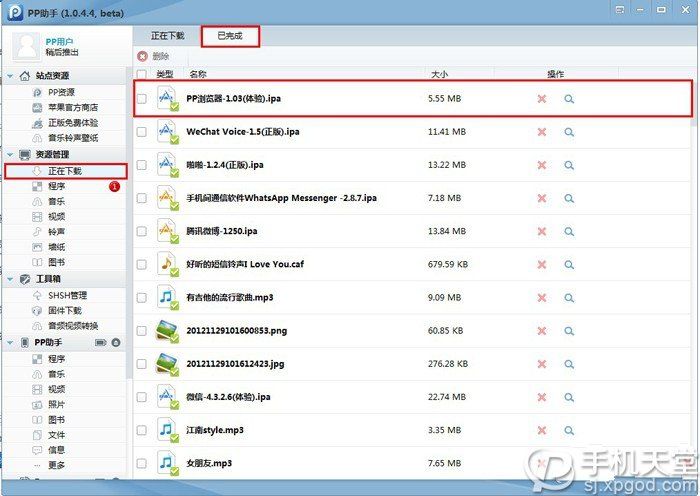
Task: Switch to the 正在下载 tab
Action: pyautogui.click(x=167, y=36)
